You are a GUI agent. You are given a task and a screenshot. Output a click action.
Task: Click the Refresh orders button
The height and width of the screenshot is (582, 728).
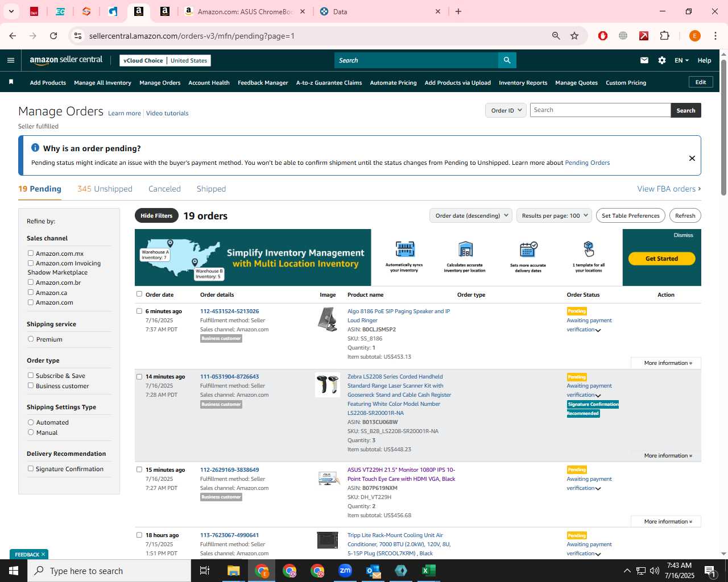[685, 215]
